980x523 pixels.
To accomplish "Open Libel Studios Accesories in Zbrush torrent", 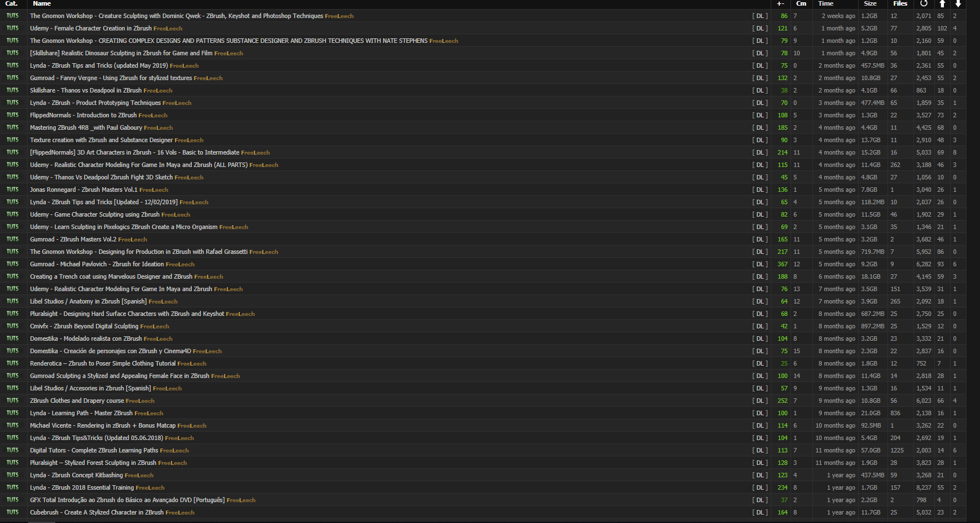I will pyautogui.click(x=90, y=388).
